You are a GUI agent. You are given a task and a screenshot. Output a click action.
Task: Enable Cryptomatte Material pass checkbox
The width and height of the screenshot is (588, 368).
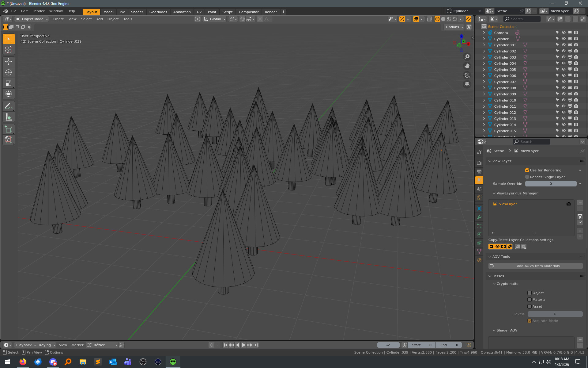coord(530,300)
